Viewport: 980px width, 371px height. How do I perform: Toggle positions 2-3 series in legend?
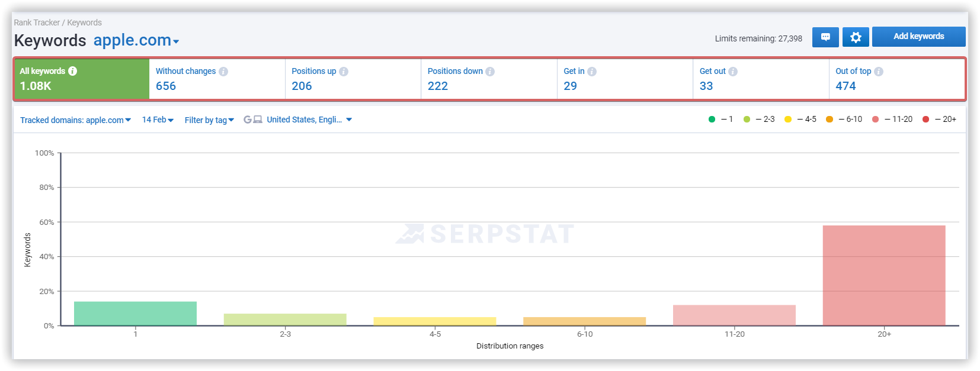(759, 119)
